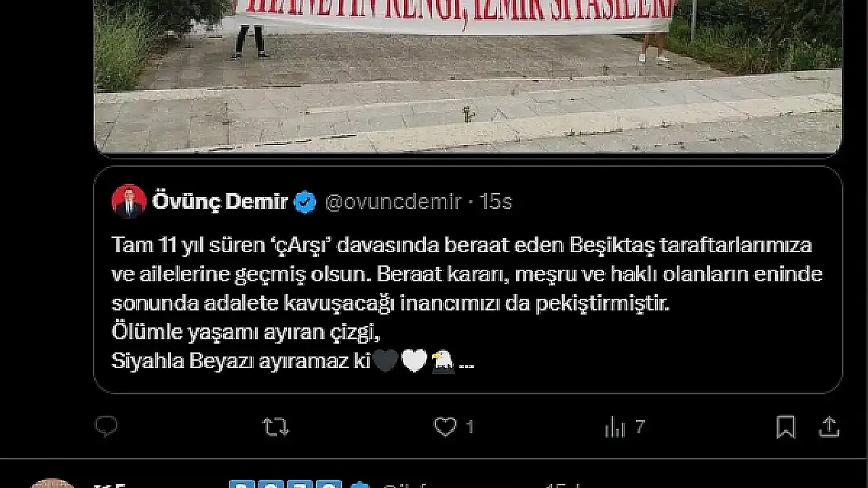Like the tweet with the heart icon
Image resolution: width=868 pixels, height=488 pixels.
(x=445, y=427)
